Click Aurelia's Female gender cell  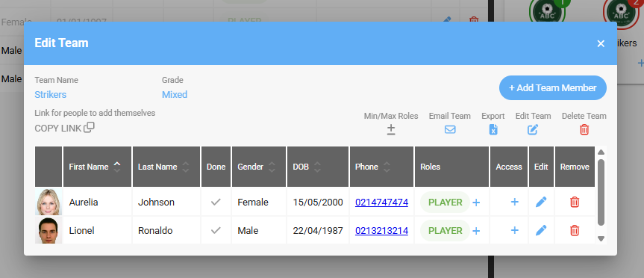[259, 202]
